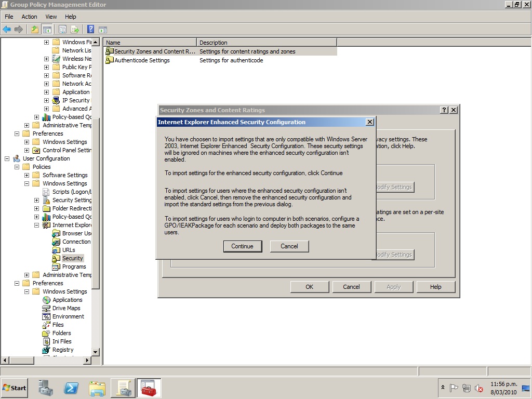Select the Security node under Internet Explorer

point(72,258)
